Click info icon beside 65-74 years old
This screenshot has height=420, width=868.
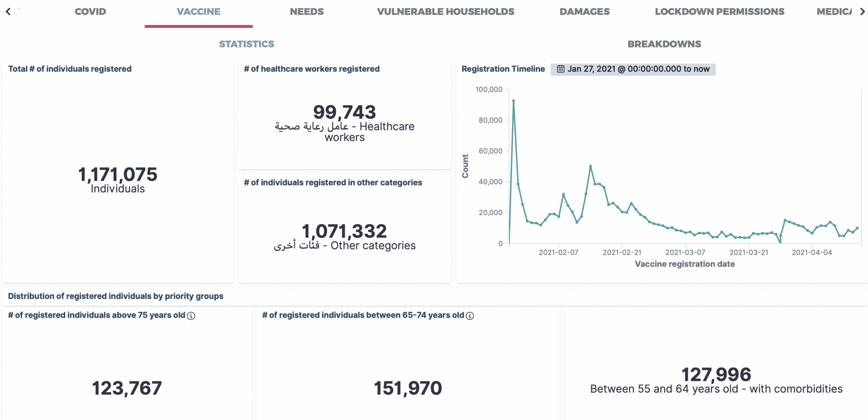click(x=470, y=316)
